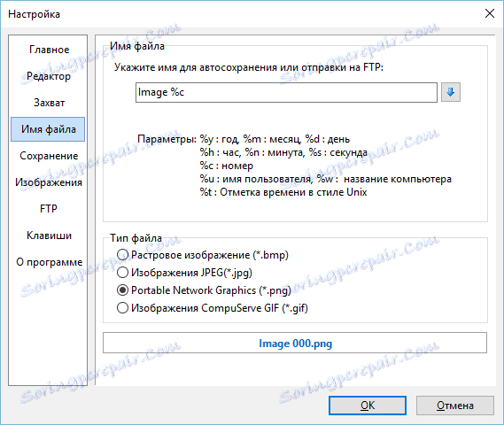Image resolution: width=504 pixels, height=425 pixels.
Task: Close the Настройка dialog window
Action: pyautogui.click(x=490, y=13)
